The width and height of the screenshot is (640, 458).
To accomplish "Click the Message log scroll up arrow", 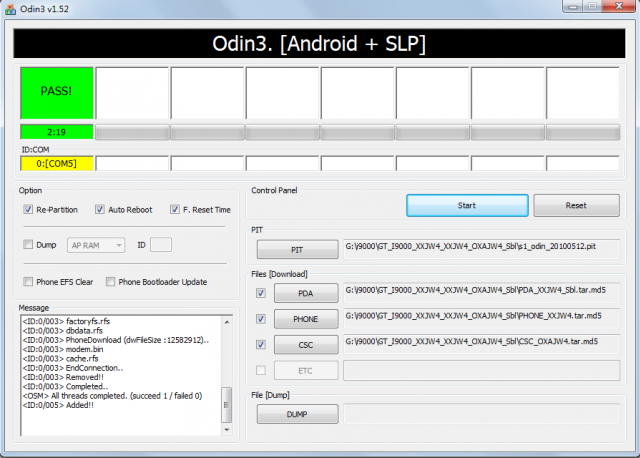I will 227,322.
